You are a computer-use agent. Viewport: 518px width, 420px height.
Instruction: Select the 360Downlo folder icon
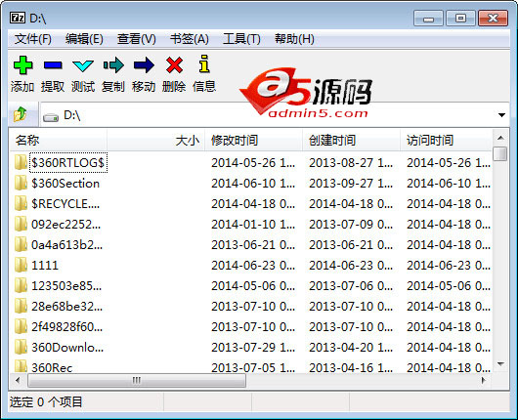pyautogui.click(x=21, y=347)
